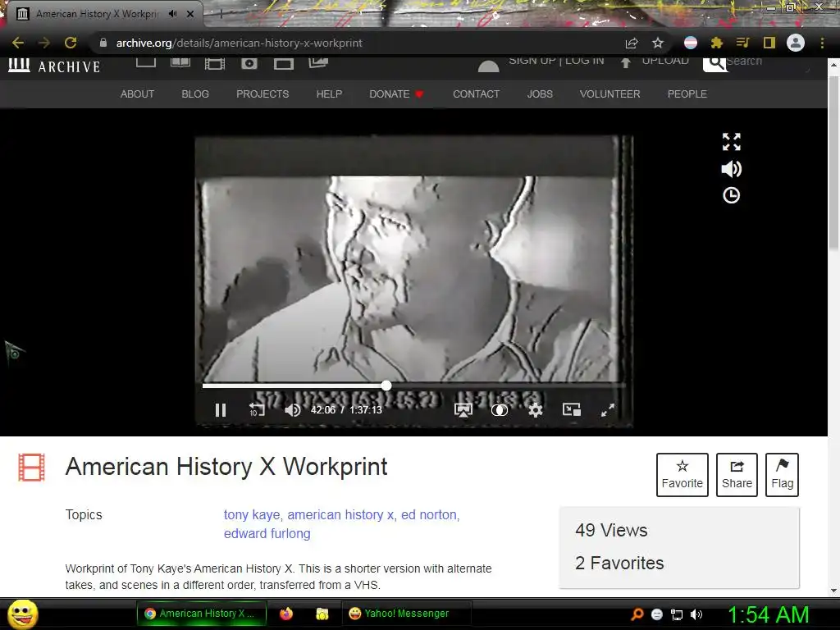Open Chrome three-dot menu
The image size is (840, 630).
pyautogui.click(x=822, y=43)
